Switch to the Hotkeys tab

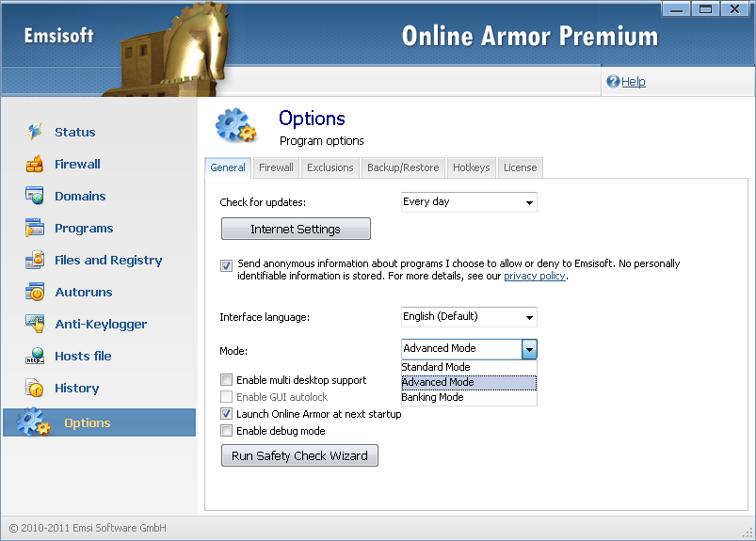coord(471,167)
